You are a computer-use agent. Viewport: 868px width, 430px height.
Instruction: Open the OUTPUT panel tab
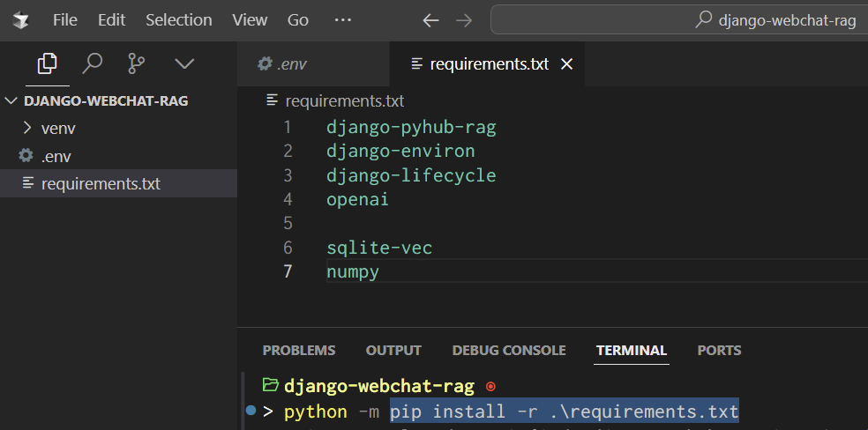click(x=393, y=351)
